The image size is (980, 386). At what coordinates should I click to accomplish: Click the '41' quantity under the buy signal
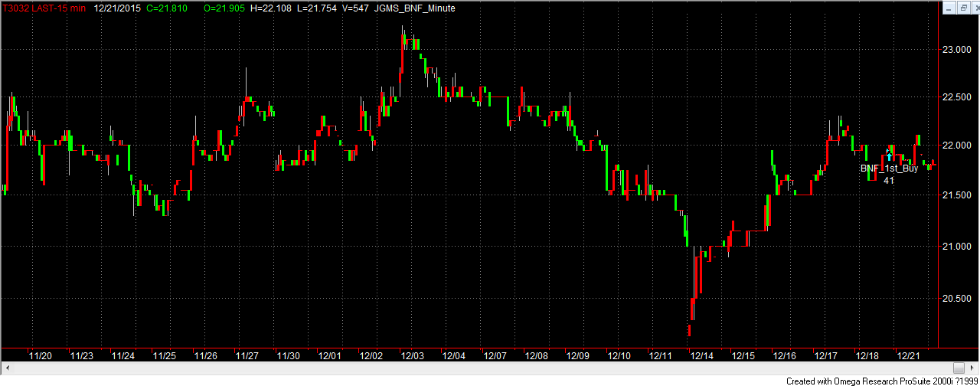coord(889,181)
